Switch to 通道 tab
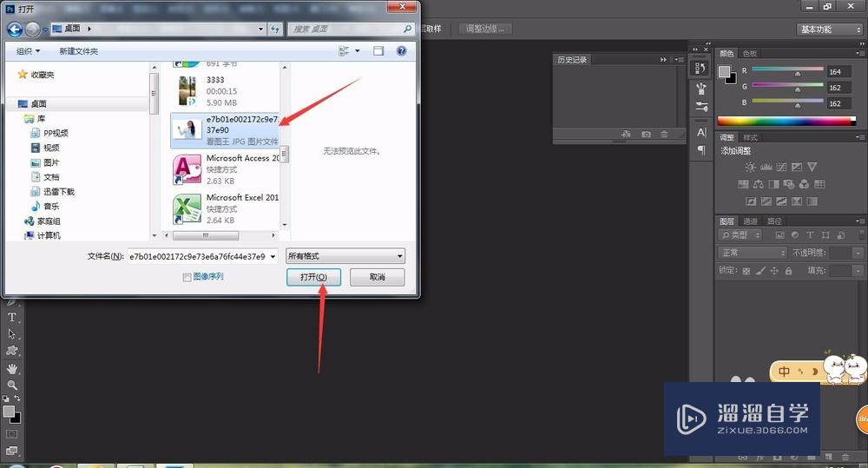The height and width of the screenshot is (468, 868). (x=750, y=221)
